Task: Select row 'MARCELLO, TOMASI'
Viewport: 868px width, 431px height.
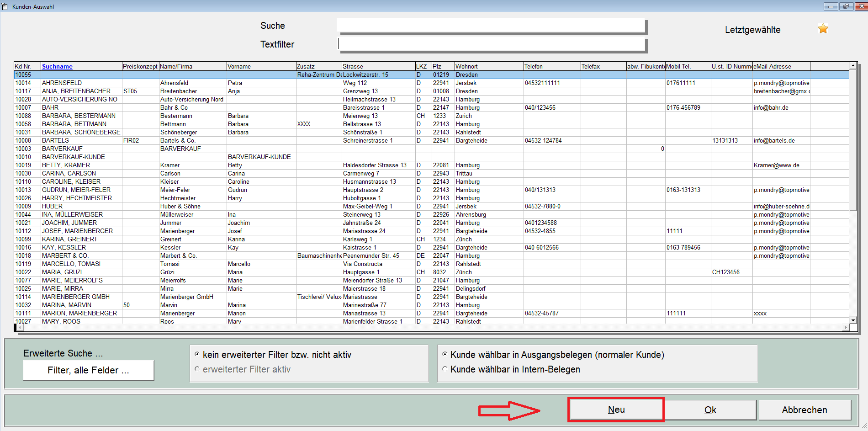Action: [432, 264]
